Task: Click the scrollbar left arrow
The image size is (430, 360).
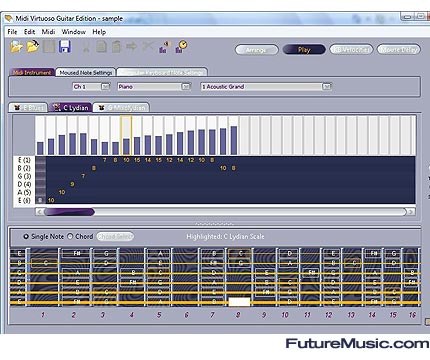Action: pos(40,212)
